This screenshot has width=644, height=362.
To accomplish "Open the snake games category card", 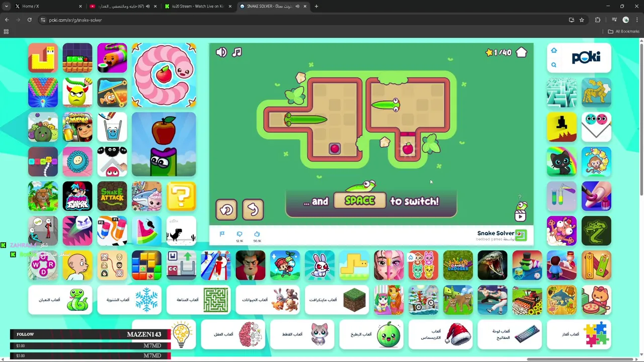I will pyautogui.click(x=60, y=300).
